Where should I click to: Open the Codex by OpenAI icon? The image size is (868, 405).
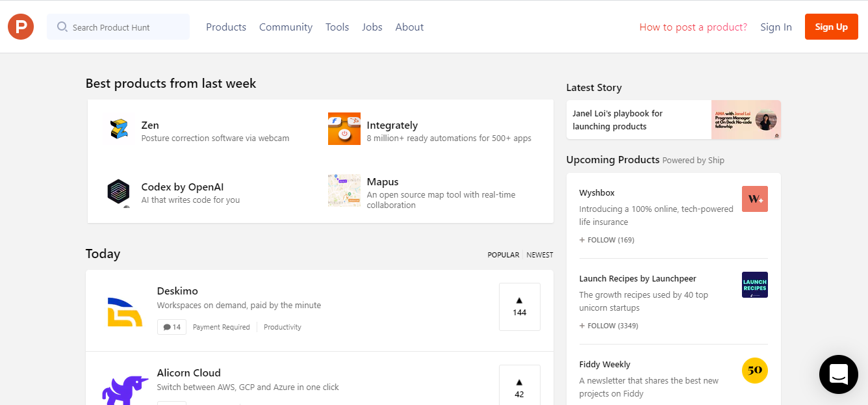(119, 192)
